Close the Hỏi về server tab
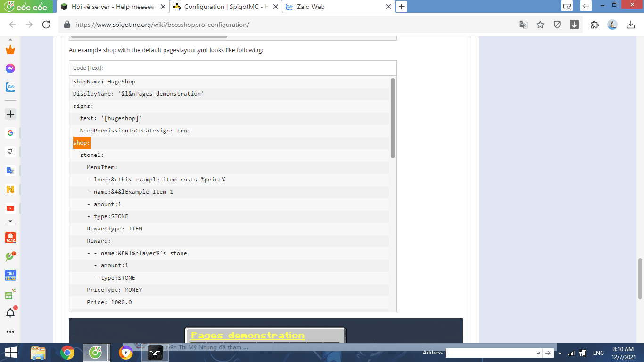The height and width of the screenshot is (362, 644). tap(163, 7)
